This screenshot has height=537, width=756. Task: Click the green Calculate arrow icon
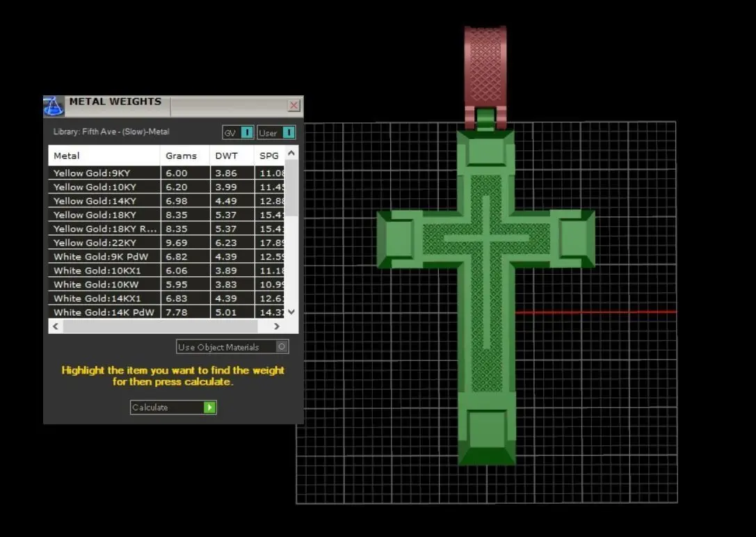click(210, 408)
